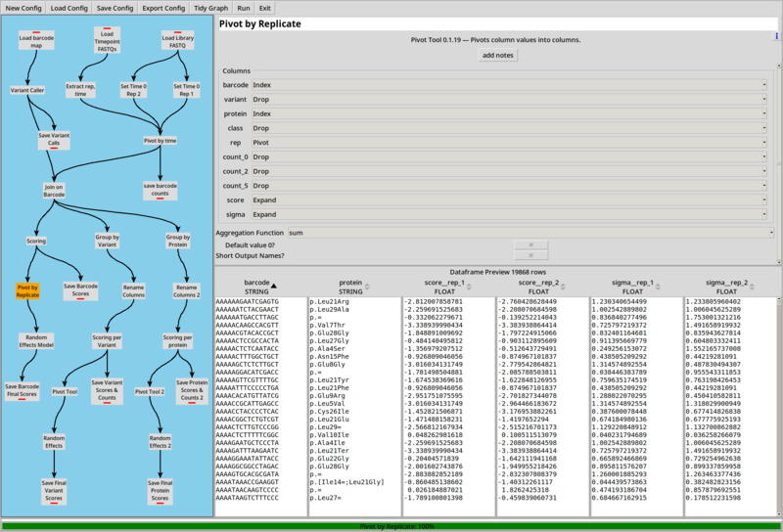Screen dimensions: 783x532
Task: Click the Pivot by Replicate title field
Action: [498, 23]
